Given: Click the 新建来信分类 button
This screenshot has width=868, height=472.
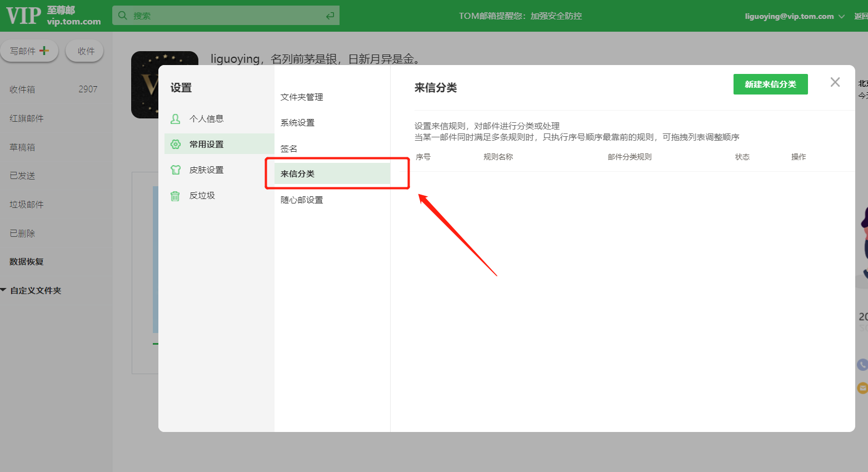Looking at the screenshot, I should (x=771, y=84).
